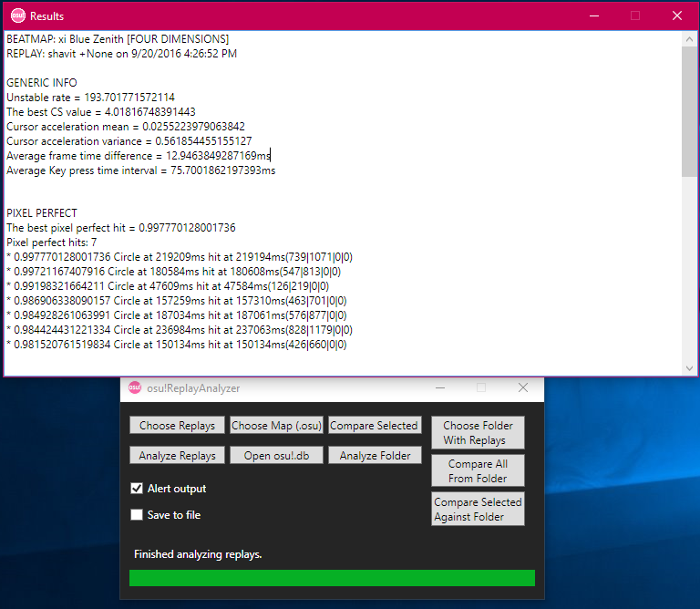700x609 pixels.
Task: Click the row for Circle at 236984ms
Action: [180, 330]
